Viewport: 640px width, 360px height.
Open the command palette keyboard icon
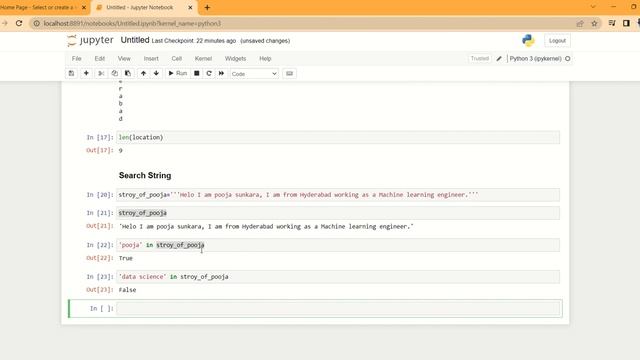(289, 73)
